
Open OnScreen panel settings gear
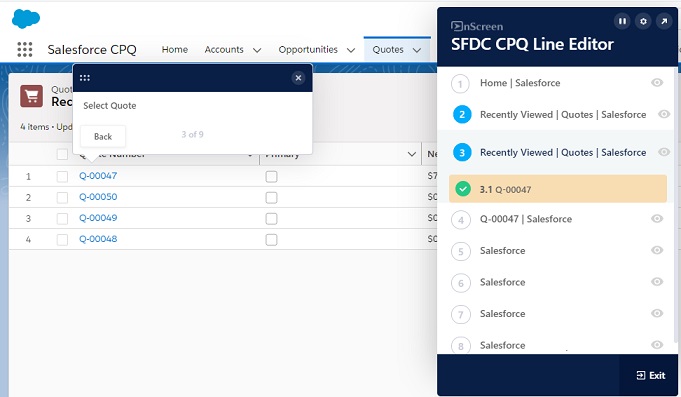[x=643, y=21]
